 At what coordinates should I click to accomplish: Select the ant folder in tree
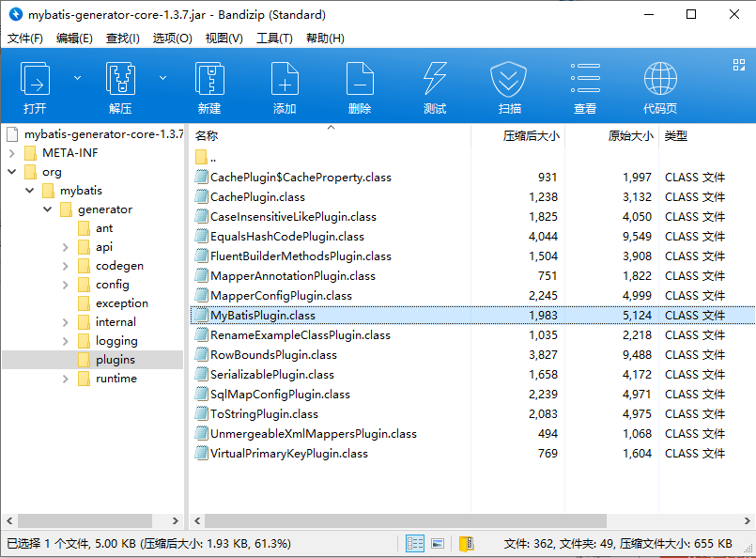click(96, 228)
